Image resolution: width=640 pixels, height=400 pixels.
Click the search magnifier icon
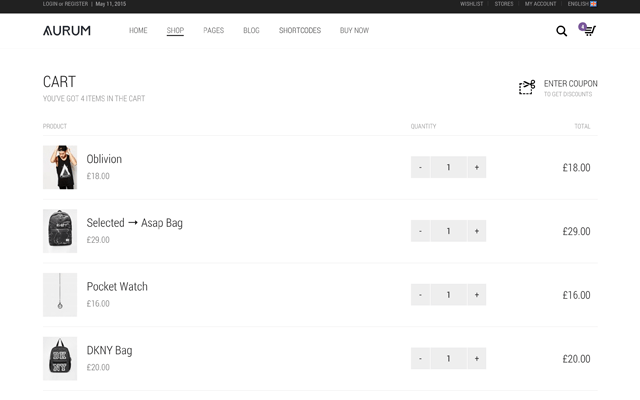[x=562, y=31]
